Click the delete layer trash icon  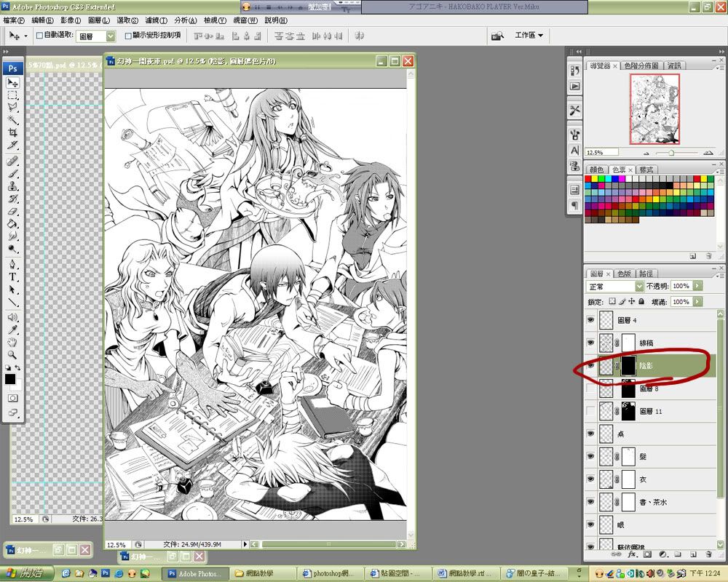tap(709, 554)
